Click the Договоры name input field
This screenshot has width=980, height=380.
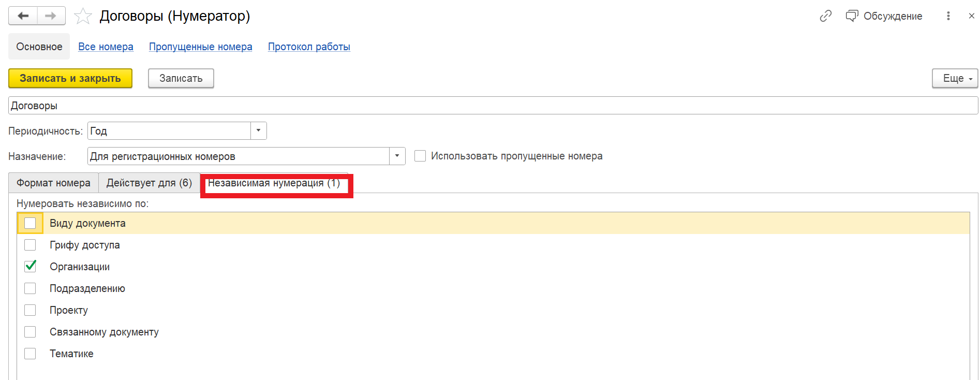pos(492,106)
